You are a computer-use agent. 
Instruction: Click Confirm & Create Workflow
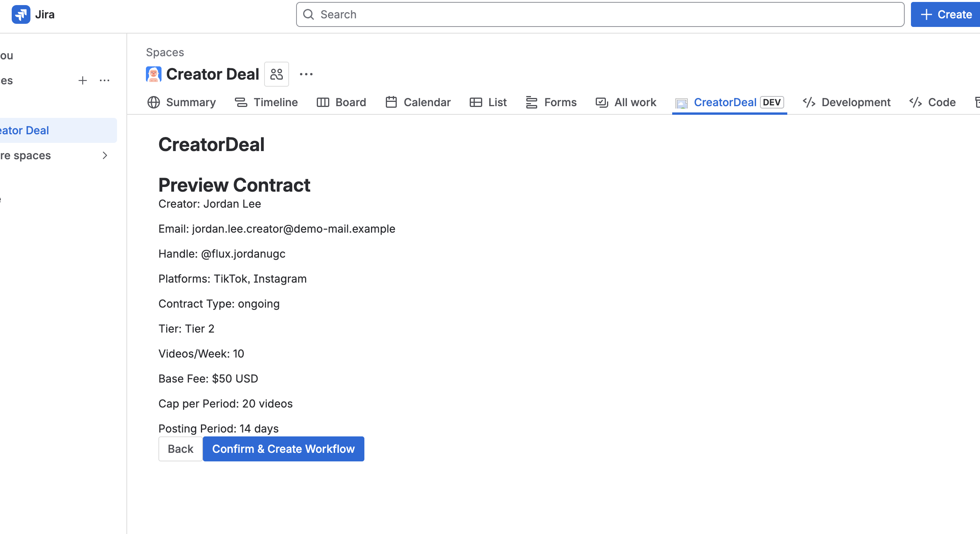pyautogui.click(x=283, y=449)
